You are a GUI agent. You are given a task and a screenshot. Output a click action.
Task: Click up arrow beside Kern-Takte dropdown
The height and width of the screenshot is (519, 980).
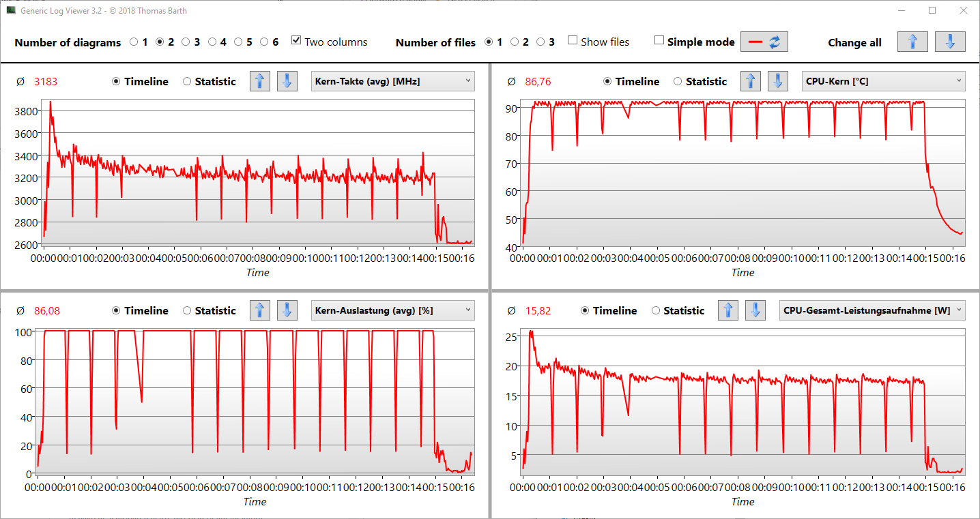coord(259,81)
